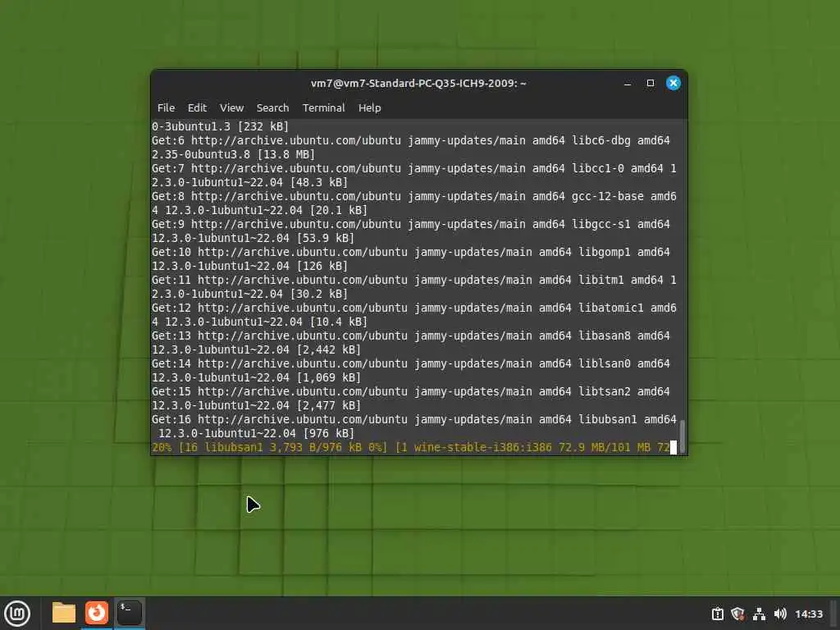Open the network connections tray icon
Viewport: 840px width, 630px height.
pos(759,614)
